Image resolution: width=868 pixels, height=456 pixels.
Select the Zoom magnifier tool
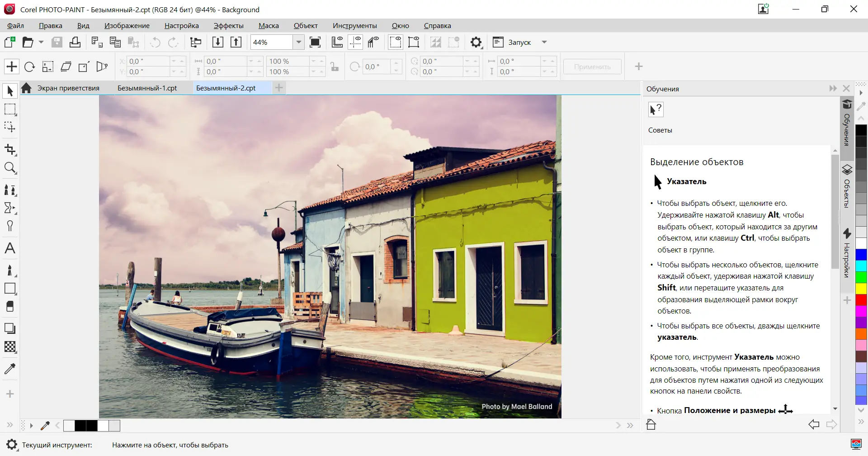[10, 168]
